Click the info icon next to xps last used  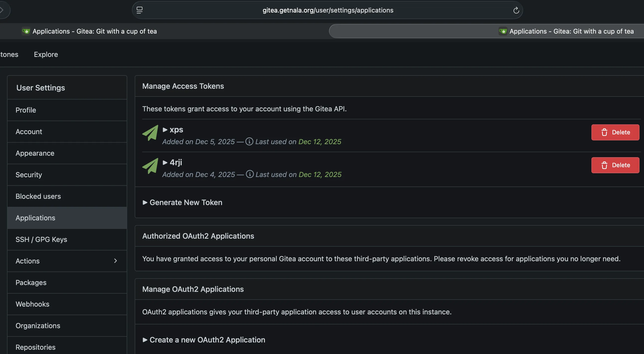click(249, 141)
